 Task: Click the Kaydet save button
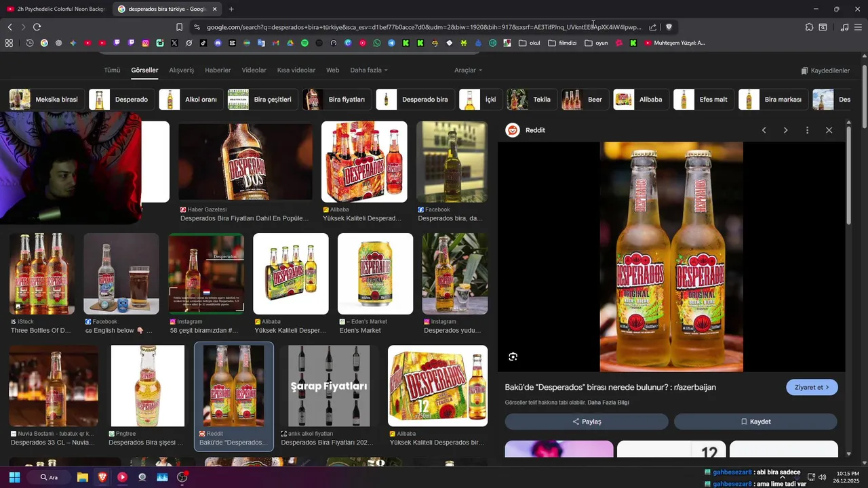point(755,422)
